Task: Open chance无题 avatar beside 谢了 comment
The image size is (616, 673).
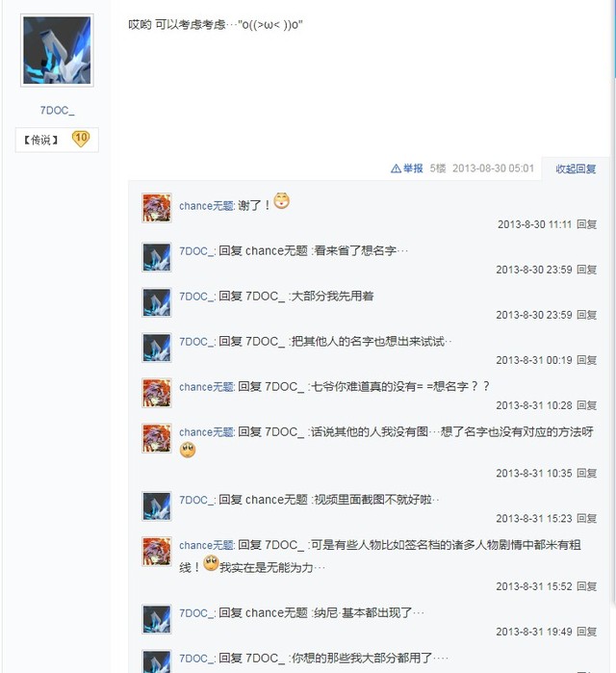Action: (x=157, y=208)
